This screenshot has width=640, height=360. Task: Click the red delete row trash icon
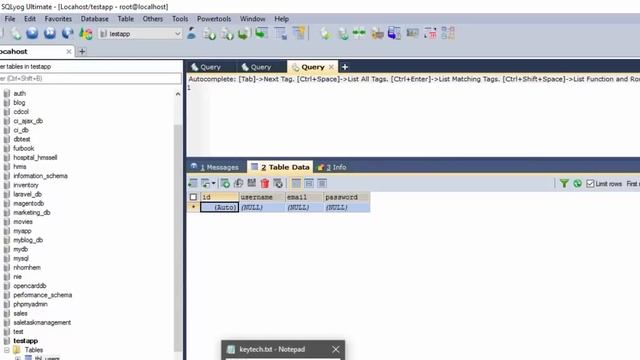(265, 183)
